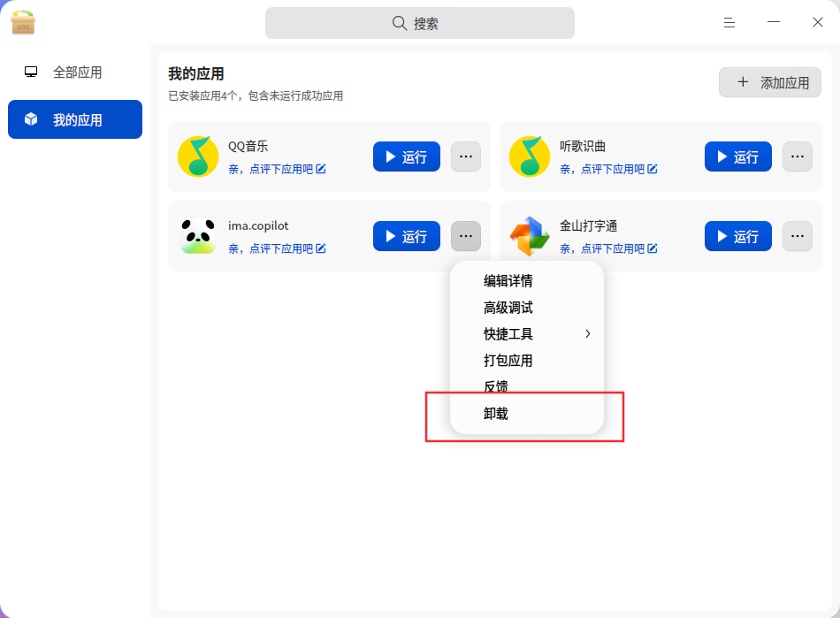This screenshot has width=840, height=618.
Task: Choose 编辑详情 from the context menu
Action: pyautogui.click(x=527, y=280)
